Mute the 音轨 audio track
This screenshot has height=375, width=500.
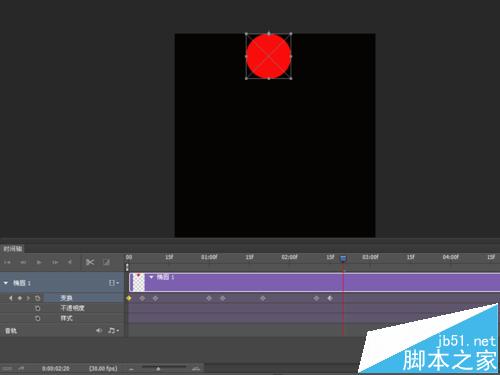pyautogui.click(x=99, y=331)
